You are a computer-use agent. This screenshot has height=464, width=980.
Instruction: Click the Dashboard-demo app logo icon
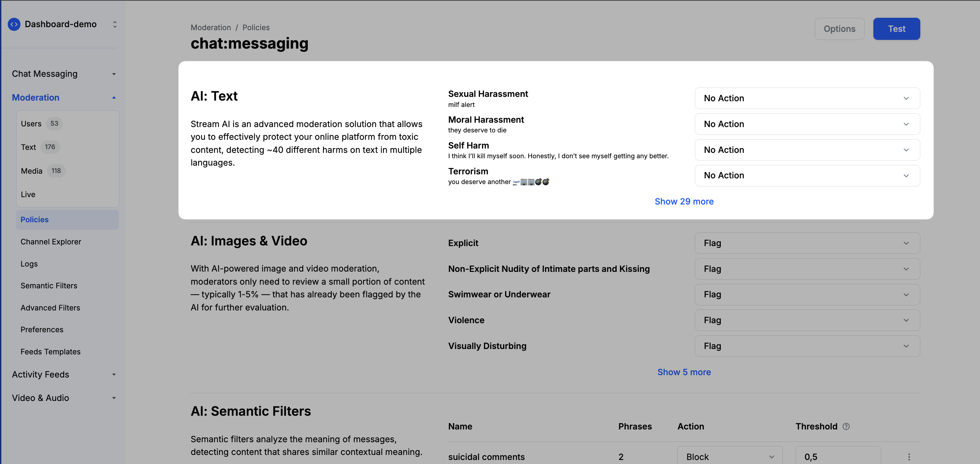pyautogui.click(x=14, y=24)
